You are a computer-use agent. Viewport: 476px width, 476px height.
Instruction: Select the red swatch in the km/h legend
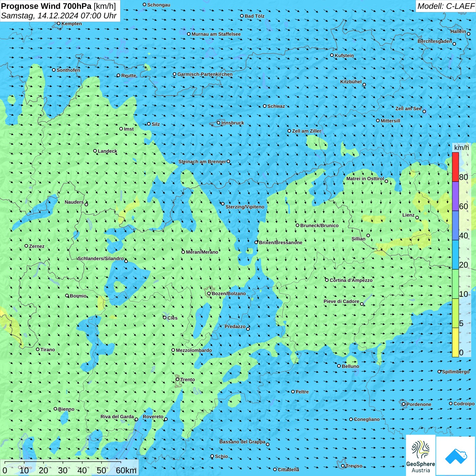pyautogui.click(x=455, y=167)
